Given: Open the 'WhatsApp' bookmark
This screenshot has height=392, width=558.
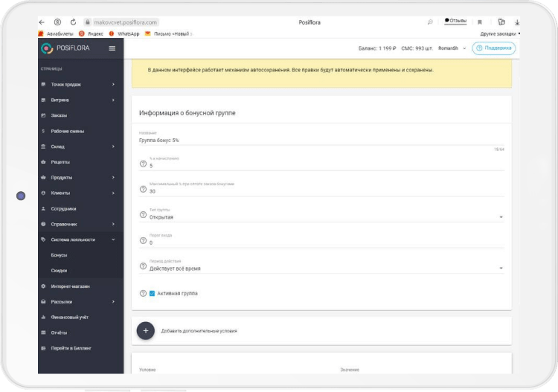Looking at the screenshot, I should [124, 33].
